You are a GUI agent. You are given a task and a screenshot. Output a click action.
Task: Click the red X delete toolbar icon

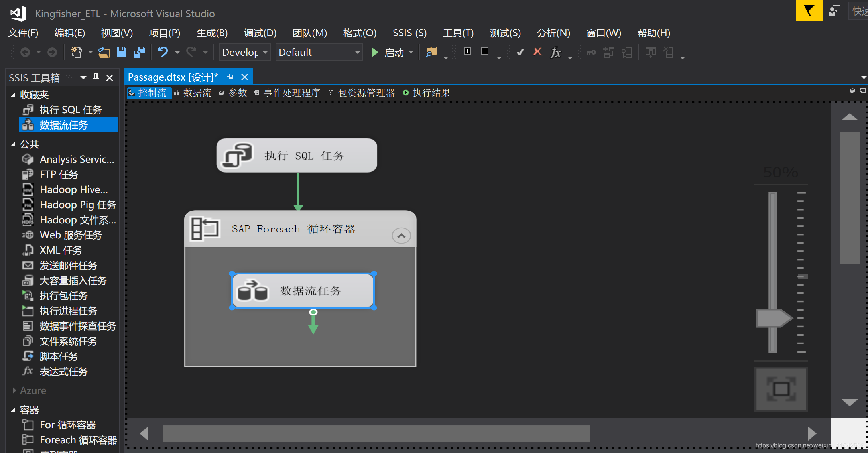pyautogui.click(x=537, y=52)
